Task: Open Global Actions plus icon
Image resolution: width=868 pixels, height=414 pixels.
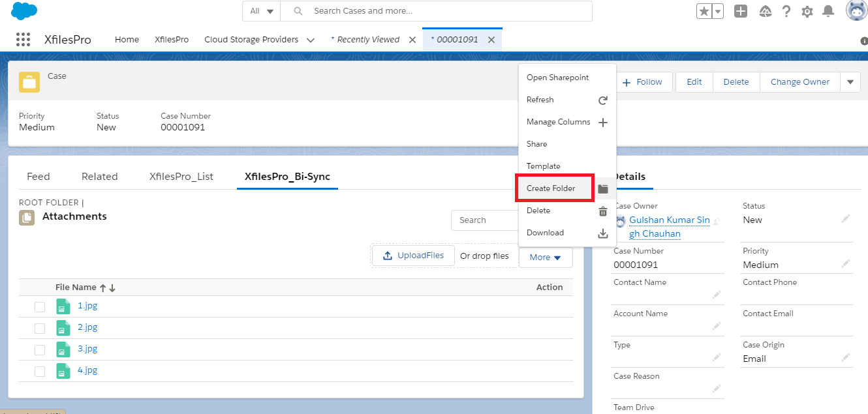Action: pos(740,11)
